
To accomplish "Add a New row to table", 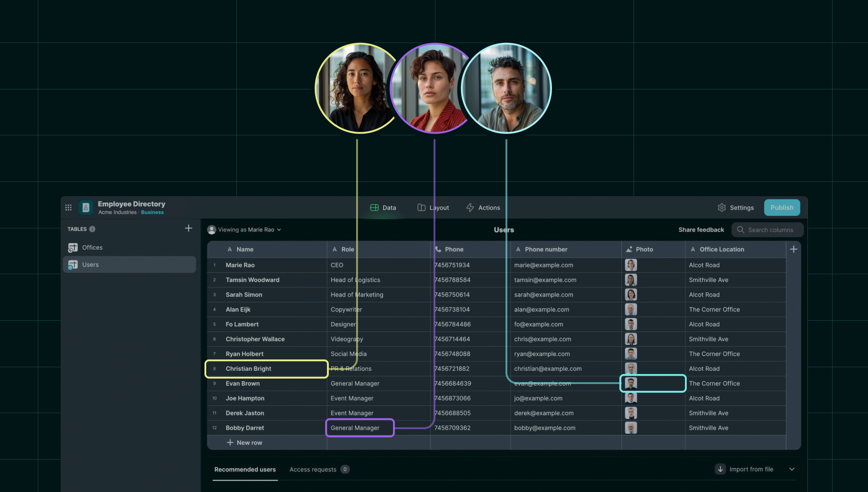I will pos(245,443).
